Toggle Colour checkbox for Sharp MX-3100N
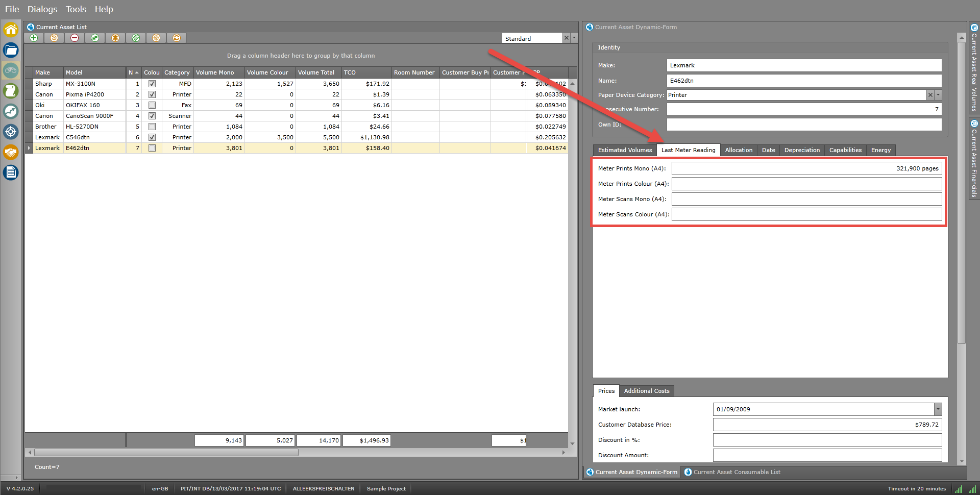This screenshot has width=980, height=495. click(x=152, y=84)
